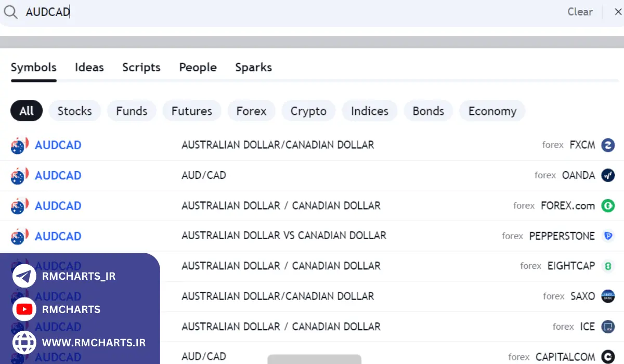
Task: Click the FXCM broker logo icon
Action: click(x=608, y=145)
